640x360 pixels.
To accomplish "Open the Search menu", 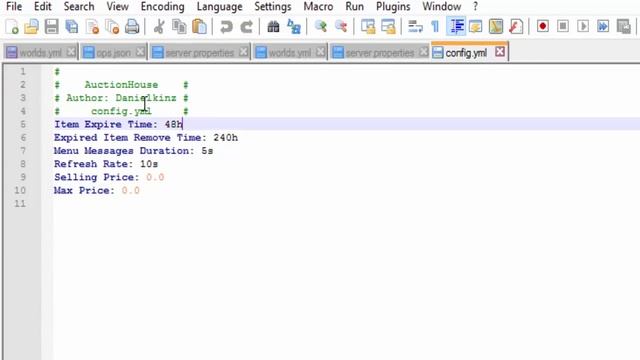I will [79, 7].
